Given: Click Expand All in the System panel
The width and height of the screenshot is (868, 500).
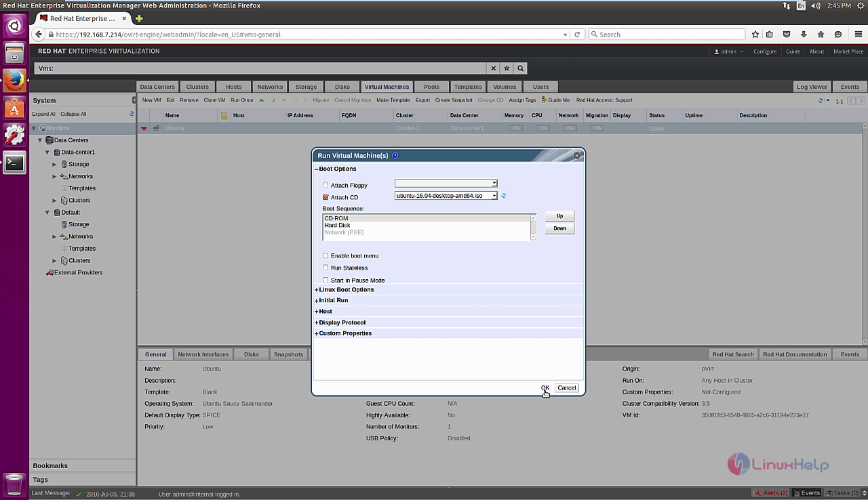Looking at the screenshot, I should click(x=44, y=114).
